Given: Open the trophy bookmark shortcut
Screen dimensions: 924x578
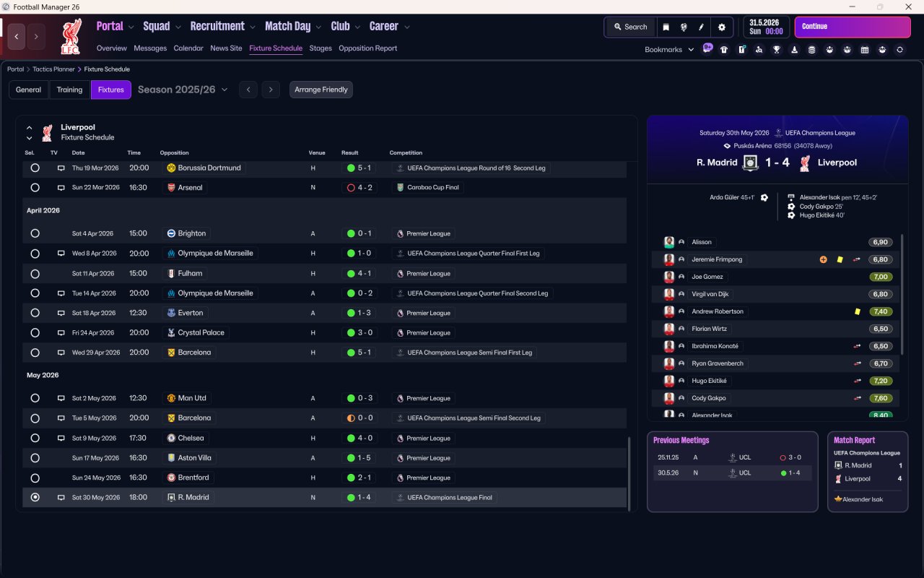Looking at the screenshot, I should 777,50.
